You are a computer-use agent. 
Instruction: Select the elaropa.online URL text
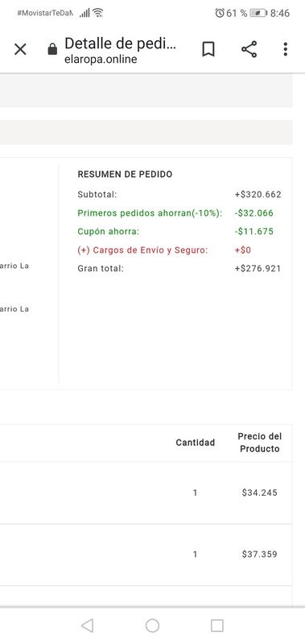(101, 59)
